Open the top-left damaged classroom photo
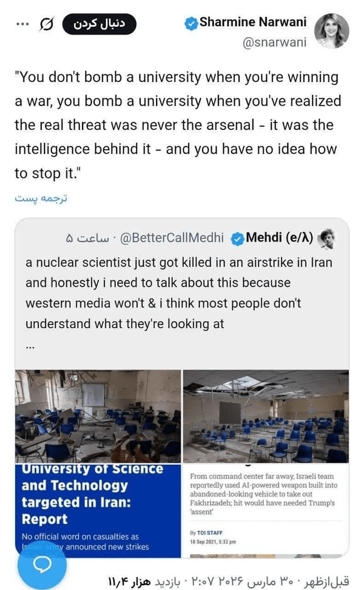Image resolution: width=364 pixels, height=590 pixels. click(x=98, y=416)
